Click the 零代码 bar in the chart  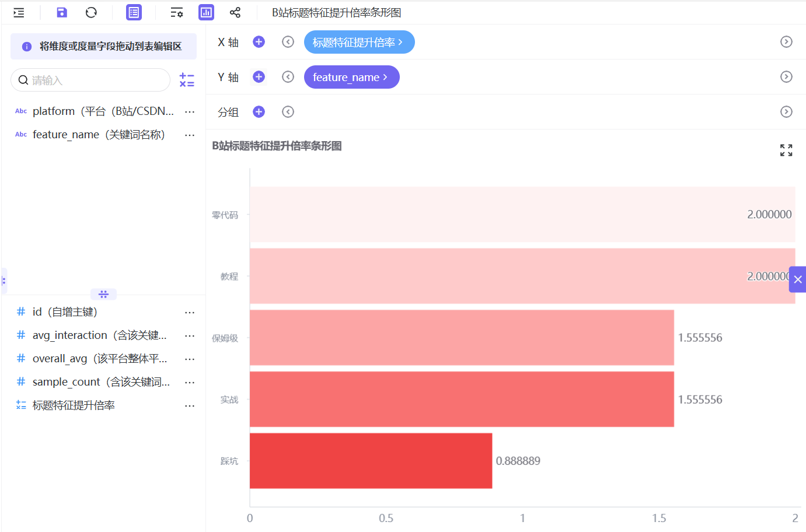coord(522,215)
